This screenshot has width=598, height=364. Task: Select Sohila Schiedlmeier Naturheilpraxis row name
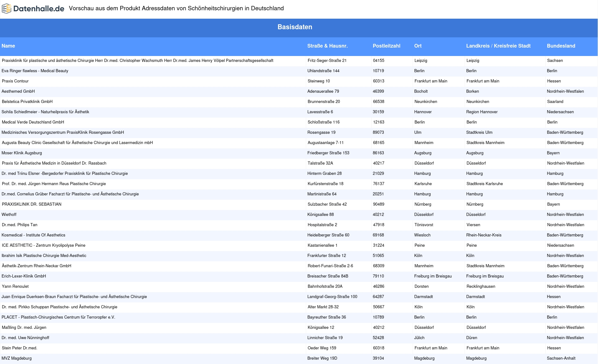45,112
